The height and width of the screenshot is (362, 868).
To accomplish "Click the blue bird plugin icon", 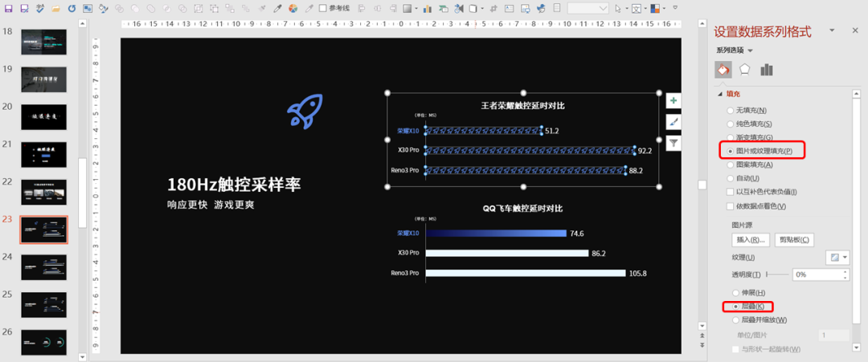I will (x=541, y=8).
